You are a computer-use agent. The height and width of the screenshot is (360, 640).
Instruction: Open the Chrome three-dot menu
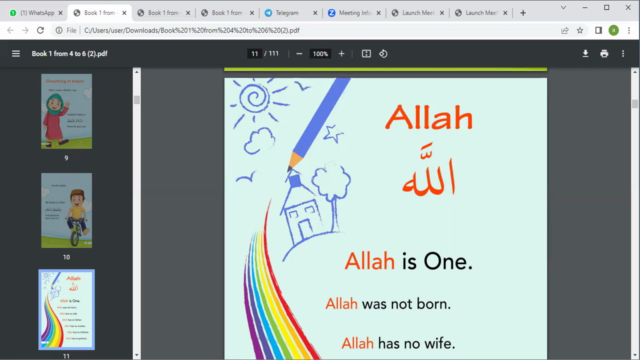tap(629, 30)
